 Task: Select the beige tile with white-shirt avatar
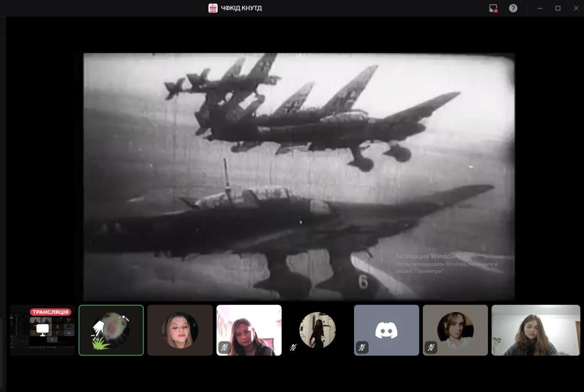coord(455,330)
